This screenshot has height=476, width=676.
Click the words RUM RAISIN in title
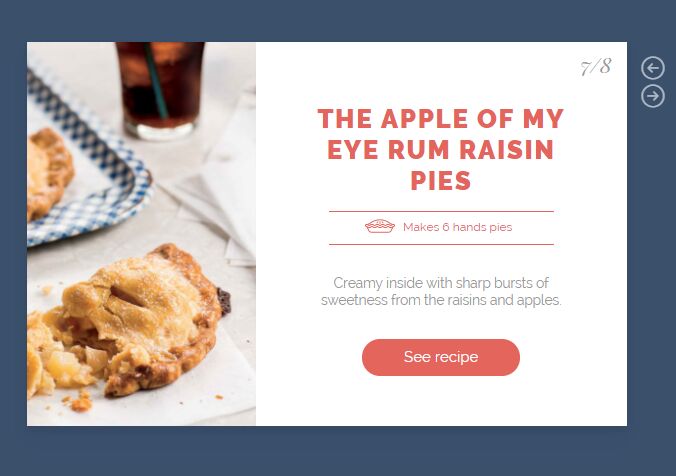click(471, 150)
